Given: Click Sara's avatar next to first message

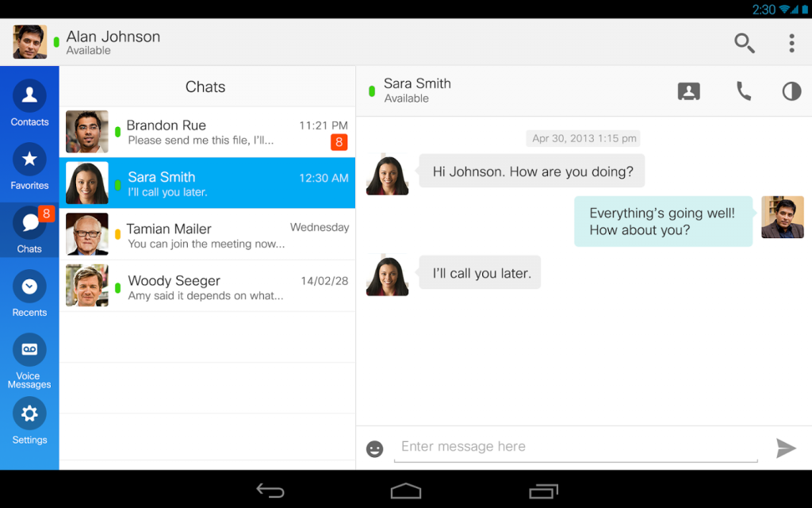Looking at the screenshot, I should click(387, 175).
